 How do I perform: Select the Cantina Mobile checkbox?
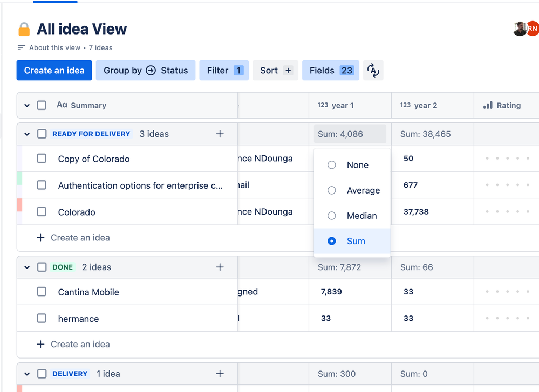point(42,292)
